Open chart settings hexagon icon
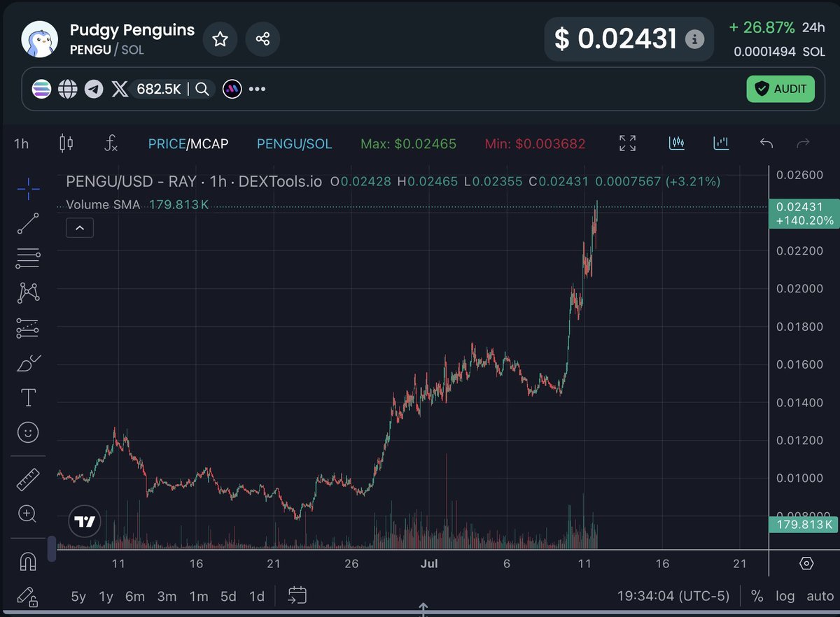The image size is (840, 617). click(806, 563)
